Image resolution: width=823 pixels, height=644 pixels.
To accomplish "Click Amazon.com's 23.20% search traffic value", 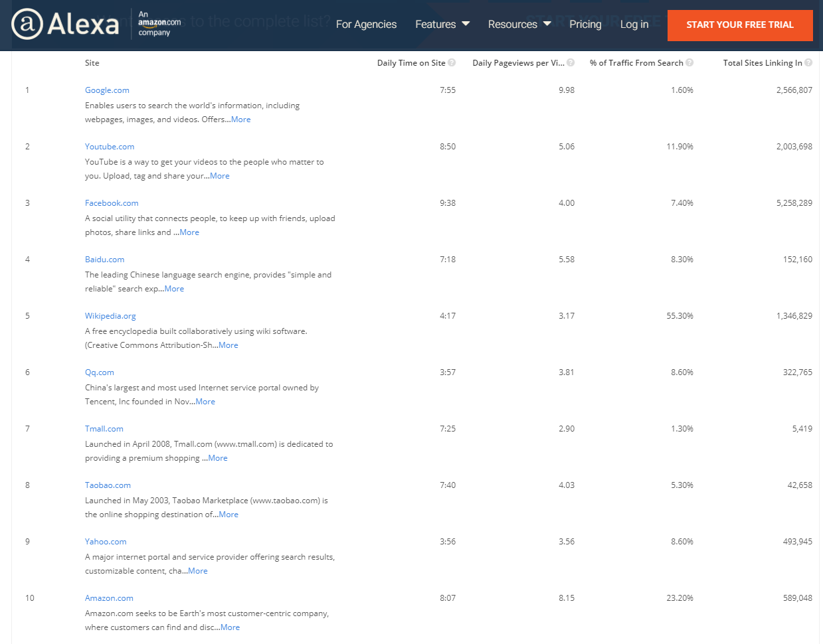I will (680, 598).
